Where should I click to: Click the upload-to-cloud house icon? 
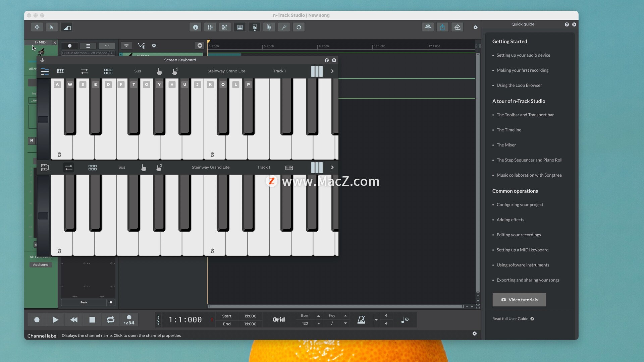pyautogui.click(x=458, y=27)
